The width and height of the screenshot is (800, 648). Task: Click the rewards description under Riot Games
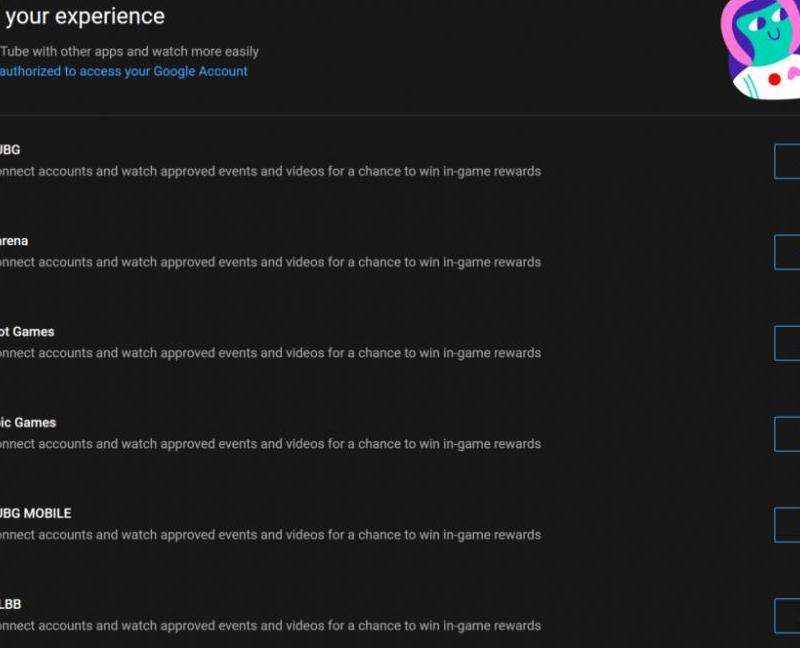coord(270,353)
